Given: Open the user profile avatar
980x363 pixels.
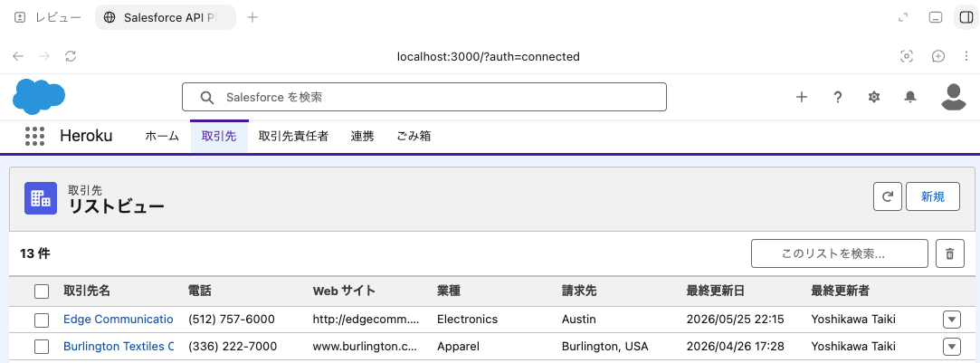Looking at the screenshot, I should click(x=953, y=97).
